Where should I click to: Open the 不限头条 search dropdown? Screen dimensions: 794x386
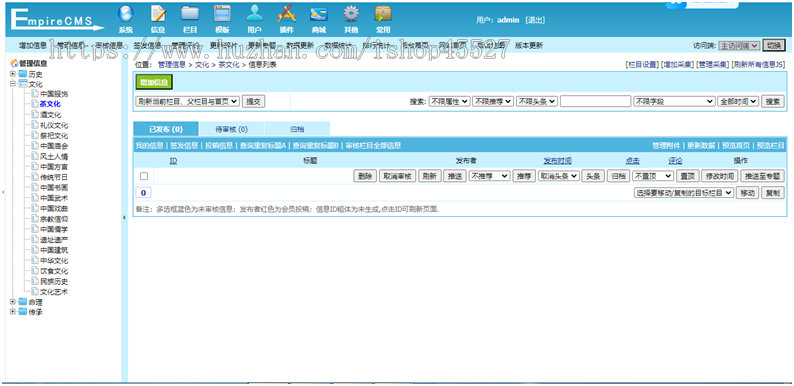point(537,101)
